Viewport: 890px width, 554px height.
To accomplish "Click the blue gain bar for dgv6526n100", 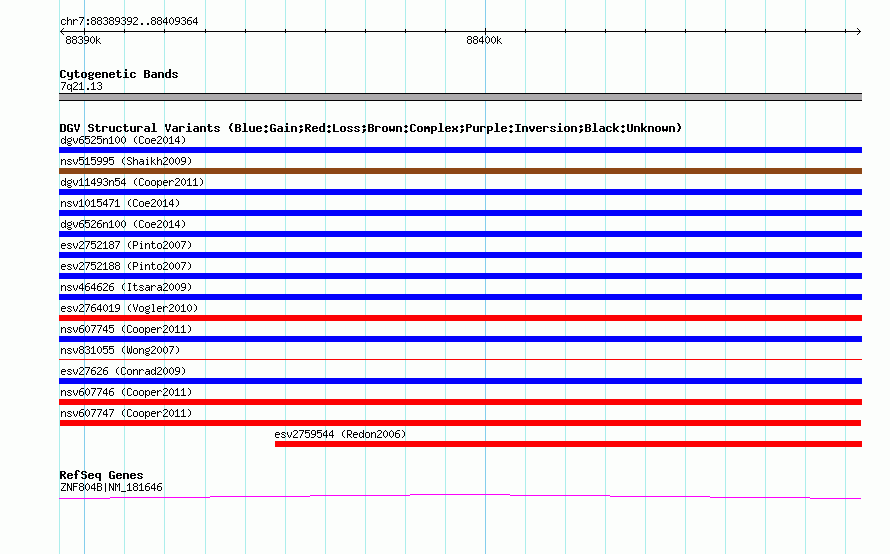I will (x=460, y=234).
